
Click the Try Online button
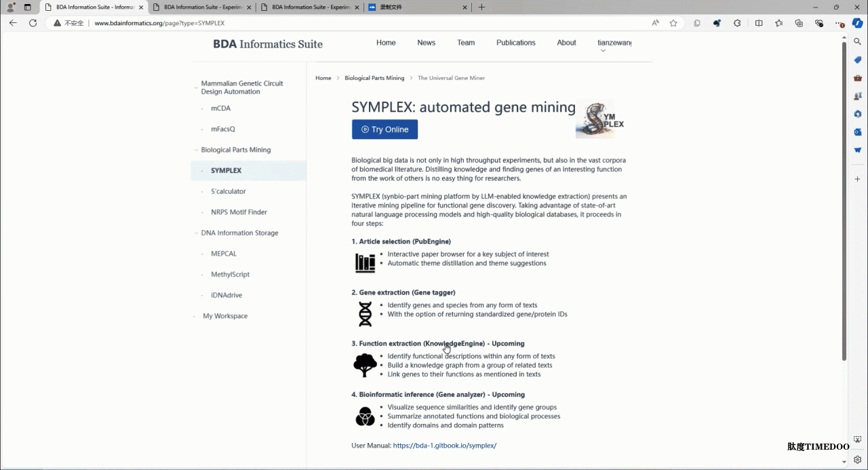pos(384,130)
